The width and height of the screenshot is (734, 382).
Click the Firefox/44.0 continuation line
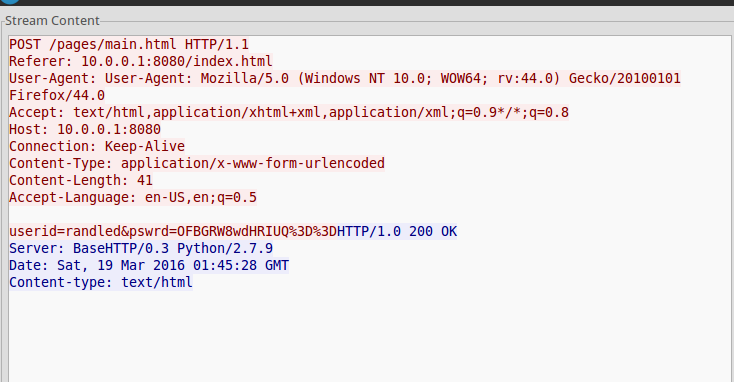57,96
